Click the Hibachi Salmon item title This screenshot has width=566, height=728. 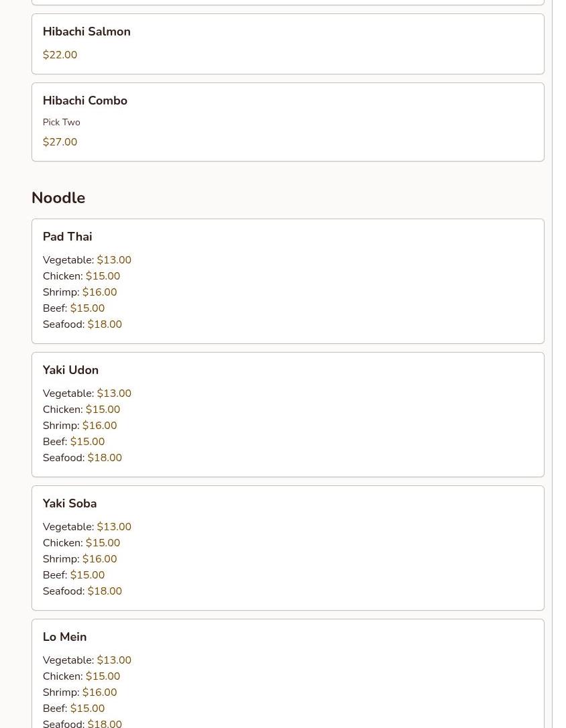tap(87, 32)
